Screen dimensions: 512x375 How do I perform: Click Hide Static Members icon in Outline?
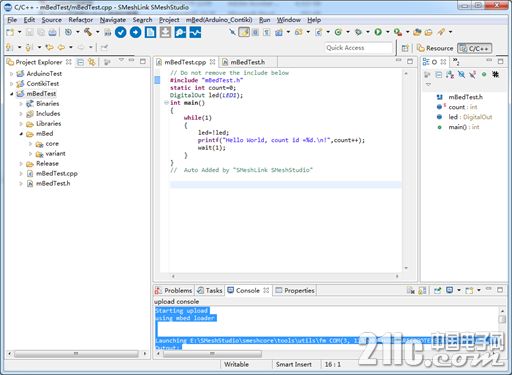(x=473, y=75)
